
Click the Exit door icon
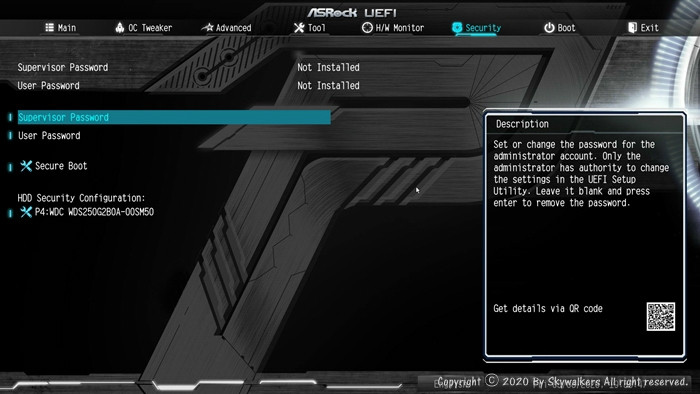pyautogui.click(x=632, y=28)
